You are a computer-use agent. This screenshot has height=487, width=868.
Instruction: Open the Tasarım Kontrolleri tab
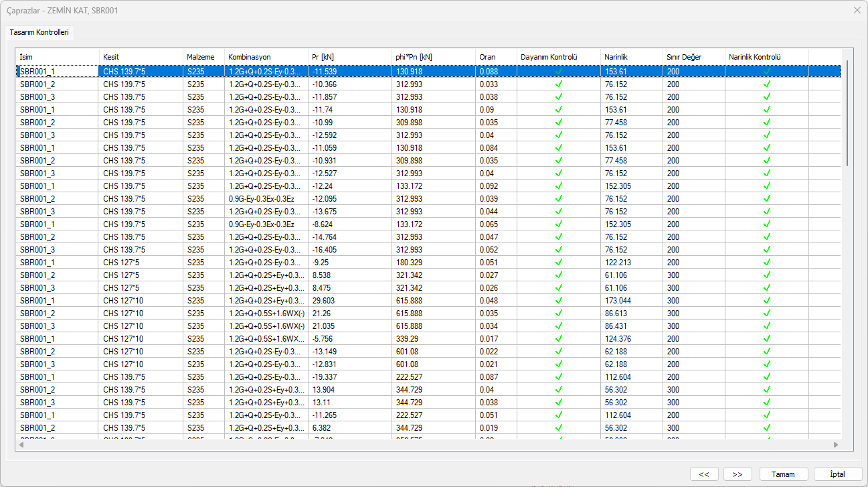pos(39,32)
